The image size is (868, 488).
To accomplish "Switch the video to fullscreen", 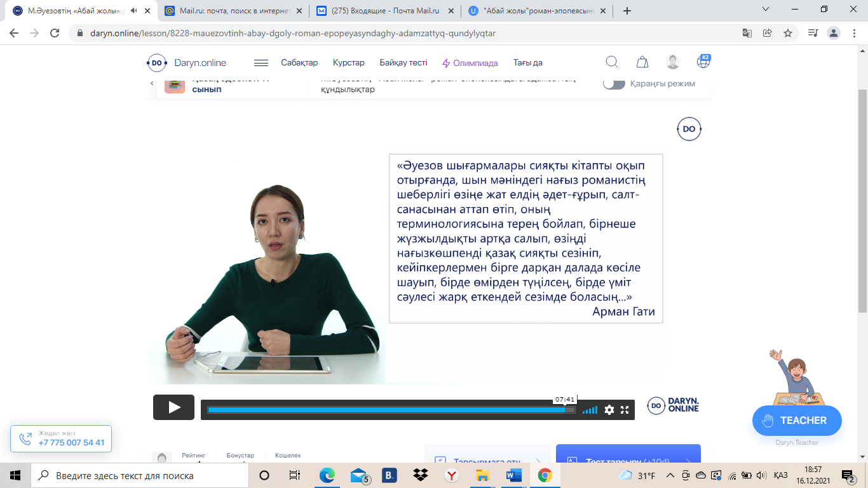I will pyautogui.click(x=625, y=410).
